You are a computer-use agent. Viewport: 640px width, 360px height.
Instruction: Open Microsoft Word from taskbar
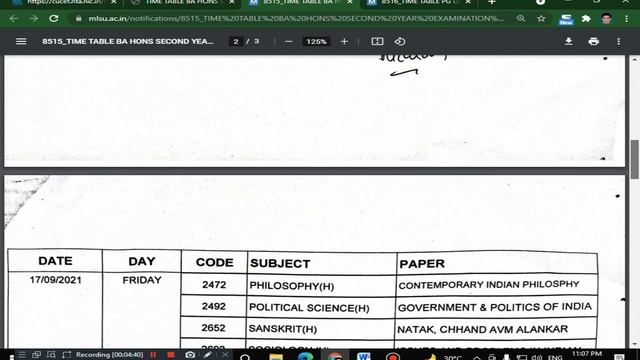tap(364, 357)
